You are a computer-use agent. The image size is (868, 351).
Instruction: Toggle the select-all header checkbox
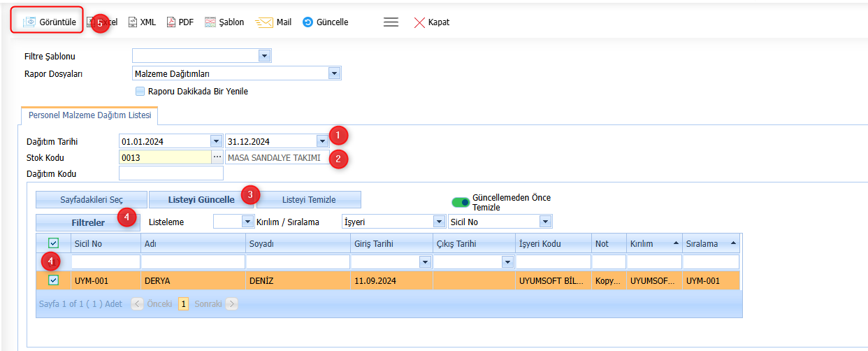[53, 243]
